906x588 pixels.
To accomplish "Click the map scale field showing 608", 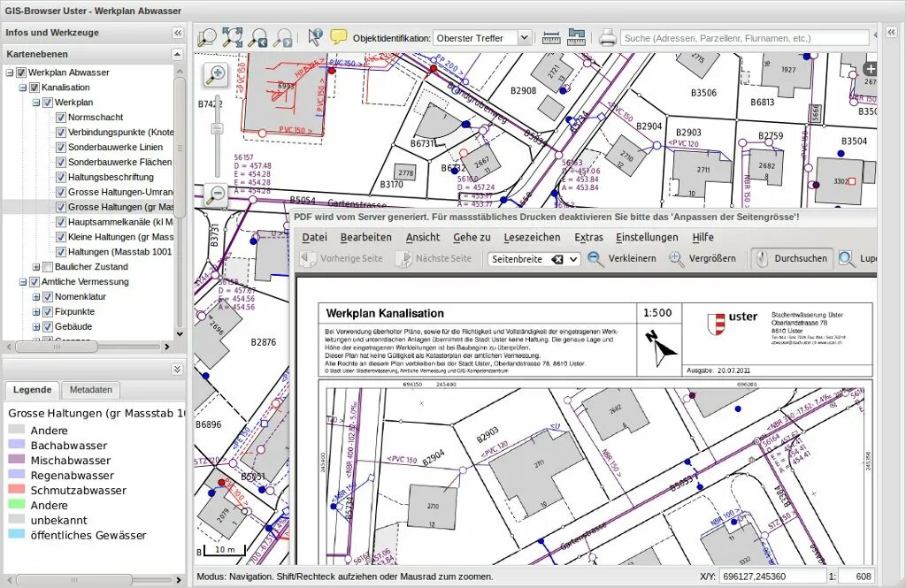I will coord(856,576).
